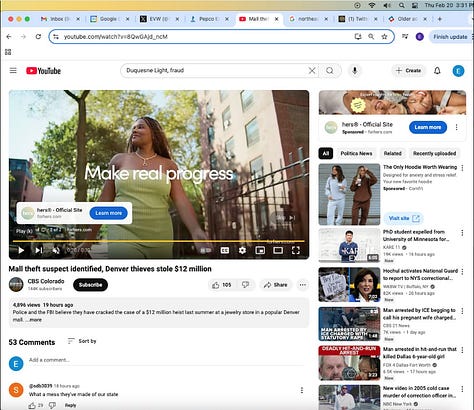Open the YouTube account avatar menu
This screenshot has height=410, width=474.
tap(458, 71)
